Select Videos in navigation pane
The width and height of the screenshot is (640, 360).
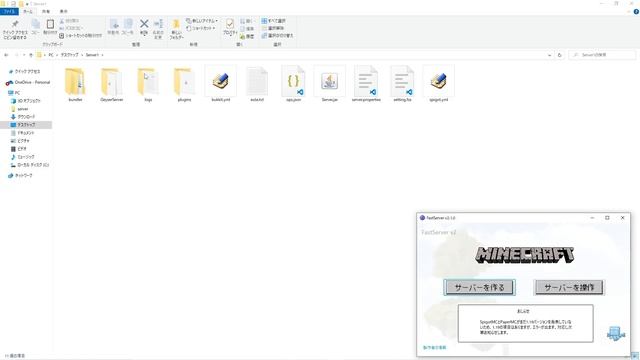(x=19, y=149)
